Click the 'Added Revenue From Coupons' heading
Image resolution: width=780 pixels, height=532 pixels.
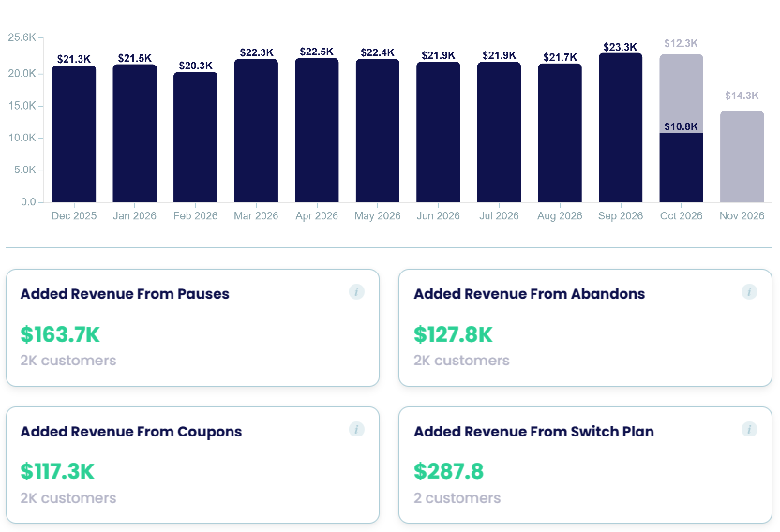coord(131,432)
